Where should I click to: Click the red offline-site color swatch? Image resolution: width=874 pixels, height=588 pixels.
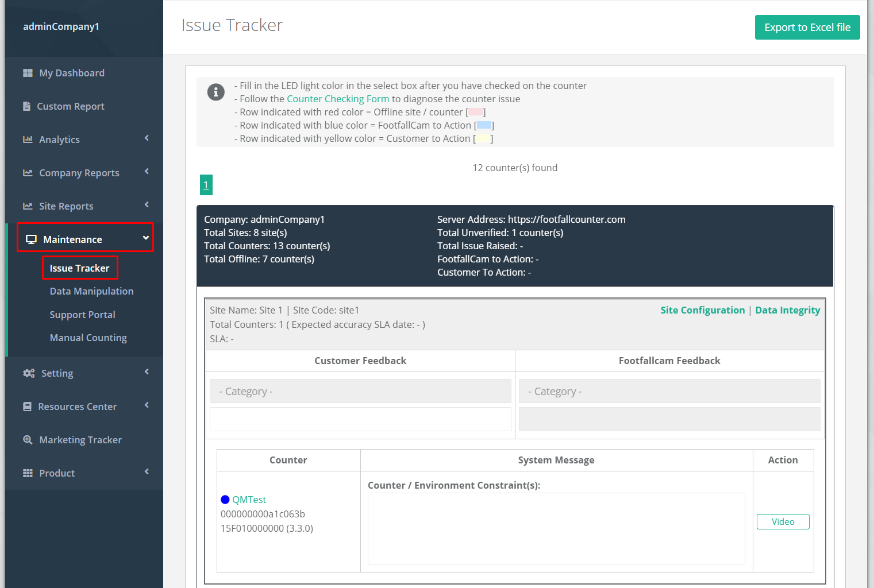click(x=475, y=112)
